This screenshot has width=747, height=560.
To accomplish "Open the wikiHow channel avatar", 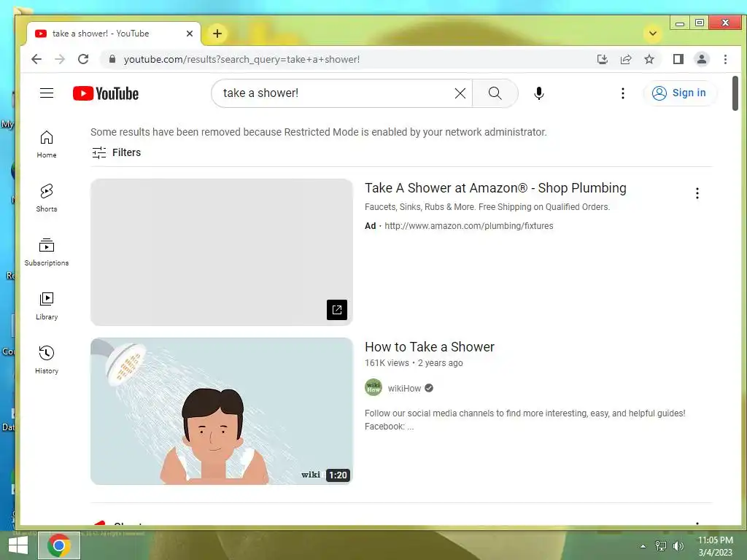I will tap(373, 388).
